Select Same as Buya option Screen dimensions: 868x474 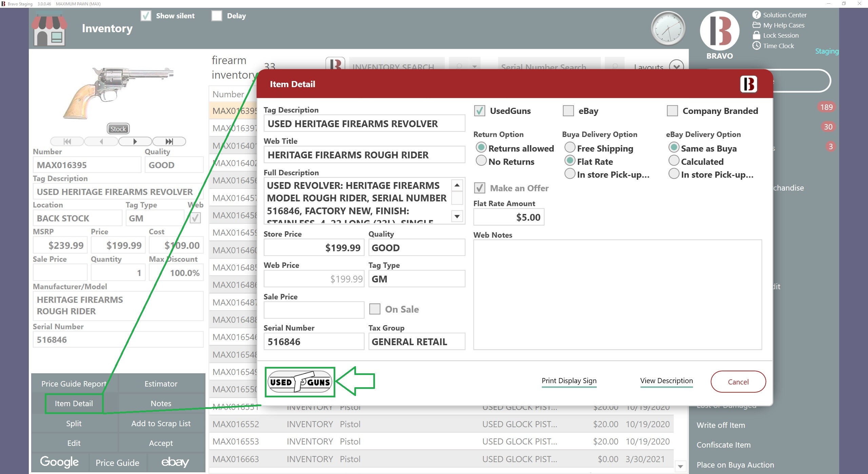(674, 147)
